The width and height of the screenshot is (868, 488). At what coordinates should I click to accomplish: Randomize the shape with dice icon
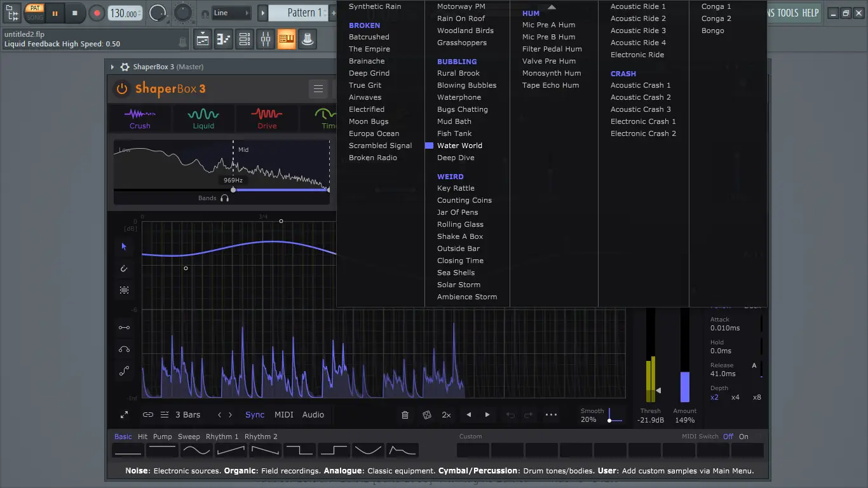pyautogui.click(x=427, y=415)
